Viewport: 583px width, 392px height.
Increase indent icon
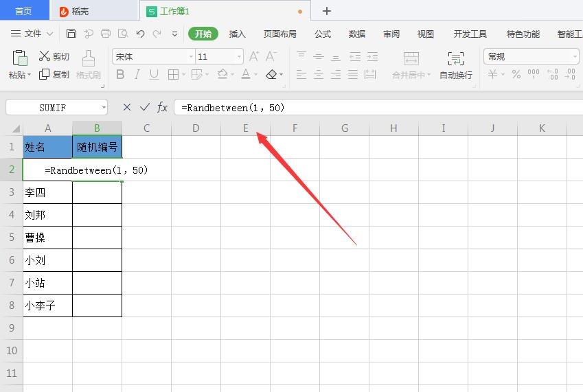coord(372,56)
